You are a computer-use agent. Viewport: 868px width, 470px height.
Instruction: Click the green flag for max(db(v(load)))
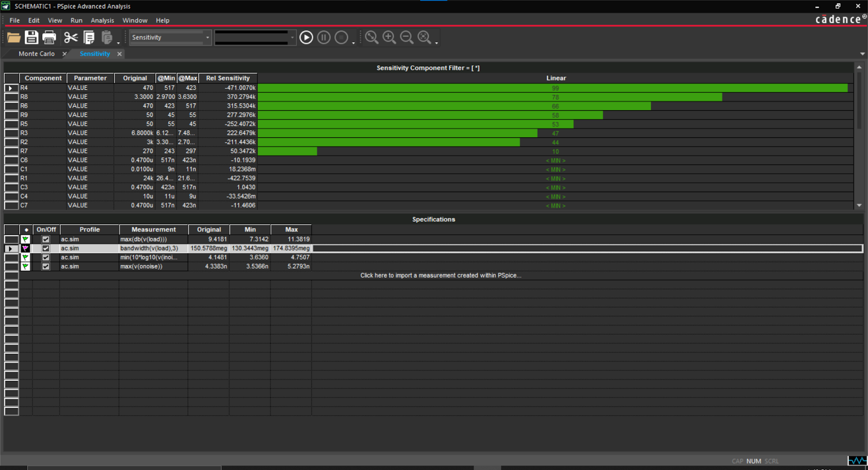[25, 239]
